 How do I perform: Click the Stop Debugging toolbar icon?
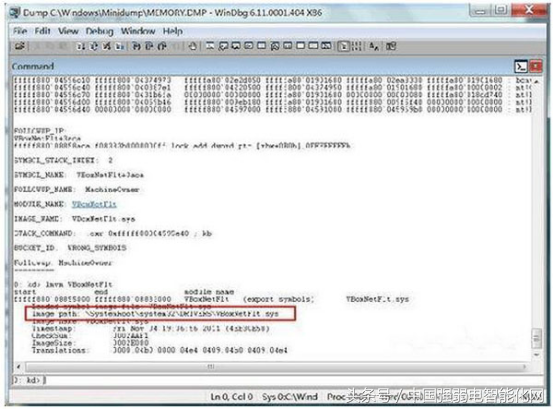106,46
